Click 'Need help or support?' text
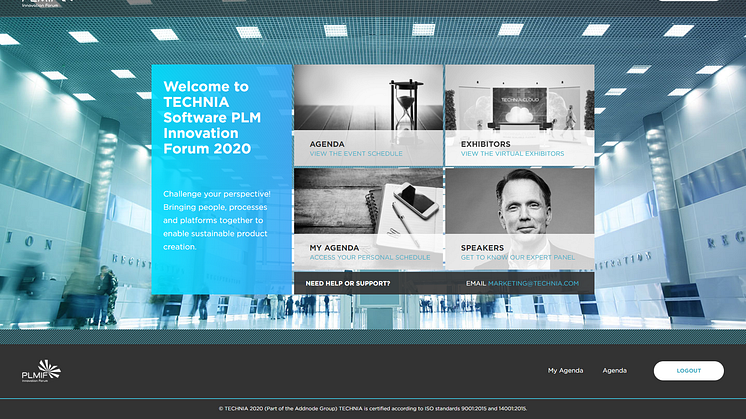 coord(348,283)
